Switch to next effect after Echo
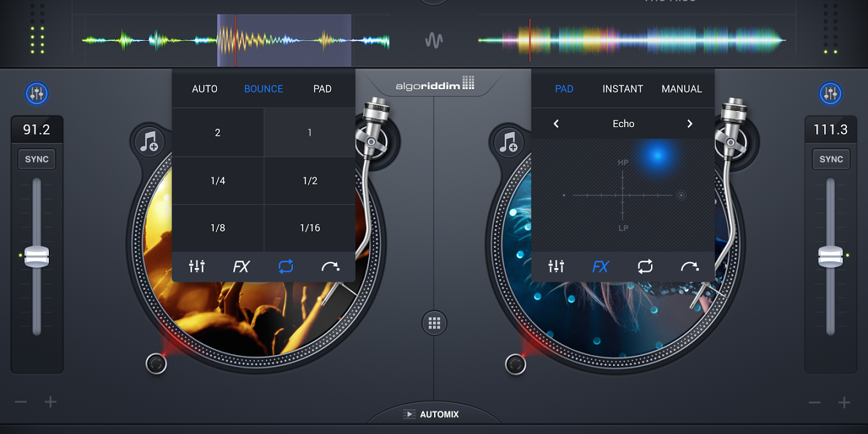868x434 pixels. (x=690, y=124)
